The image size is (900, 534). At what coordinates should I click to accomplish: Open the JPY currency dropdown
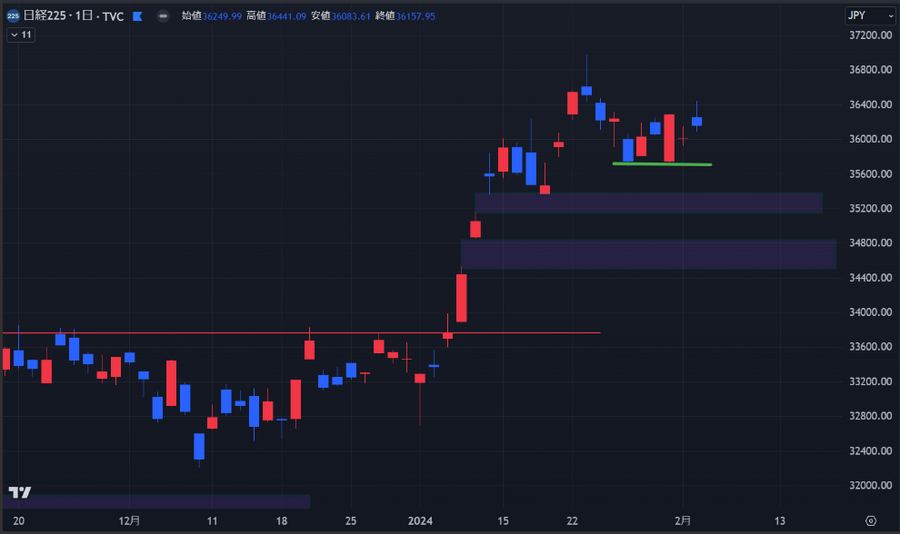click(868, 15)
